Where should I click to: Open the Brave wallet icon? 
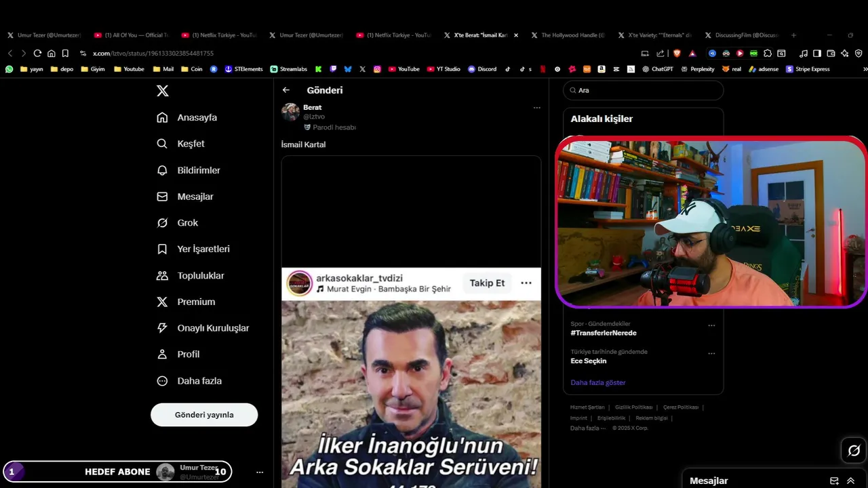(x=831, y=53)
